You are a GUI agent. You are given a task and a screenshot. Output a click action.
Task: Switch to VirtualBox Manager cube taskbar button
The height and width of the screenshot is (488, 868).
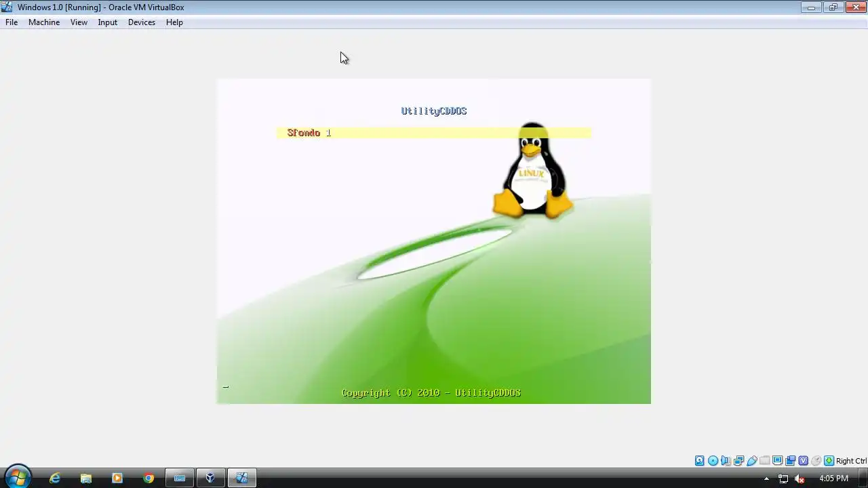211,478
